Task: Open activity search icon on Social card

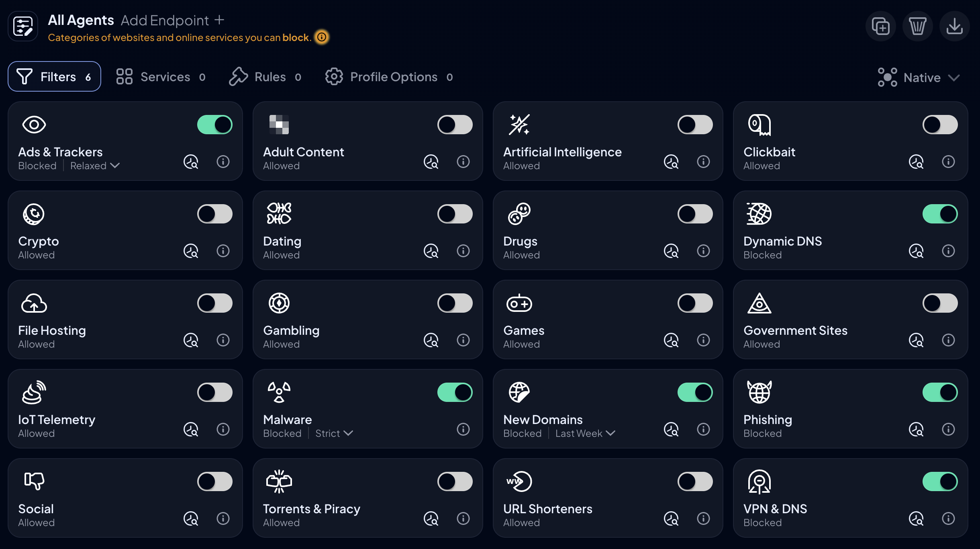Action: 191,518
